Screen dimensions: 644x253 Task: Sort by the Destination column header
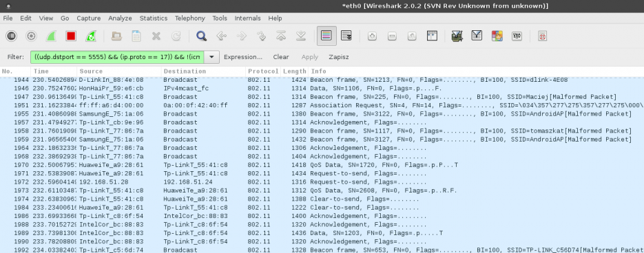(203, 71)
